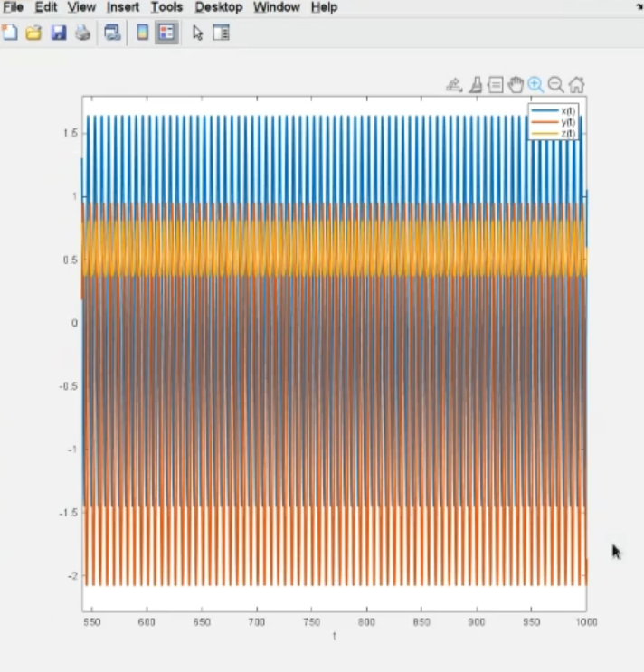The width and height of the screenshot is (644, 672).
Task: Save the figure using the floppy disk icon
Action: pos(58,33)
